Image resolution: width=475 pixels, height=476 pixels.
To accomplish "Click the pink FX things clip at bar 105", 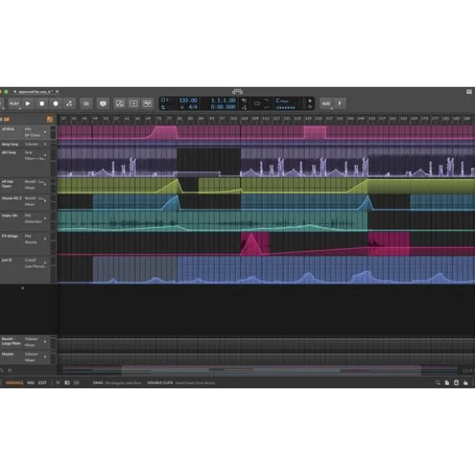I will 254,243.
